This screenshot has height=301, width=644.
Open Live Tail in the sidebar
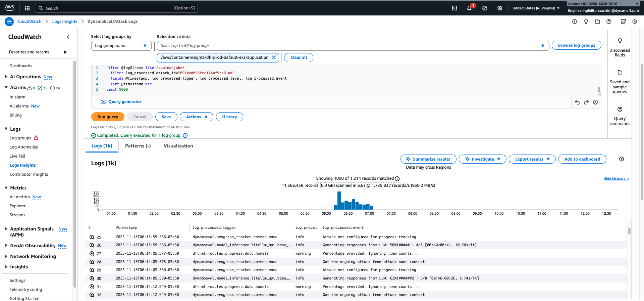point(17,156)
